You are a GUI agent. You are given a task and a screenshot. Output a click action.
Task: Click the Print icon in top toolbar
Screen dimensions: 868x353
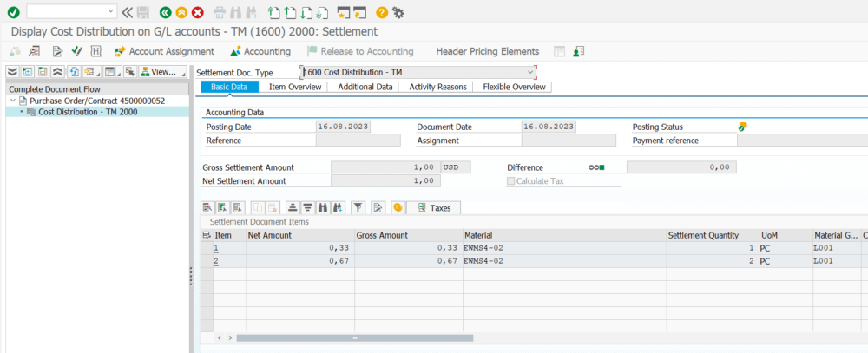[220, 11]
